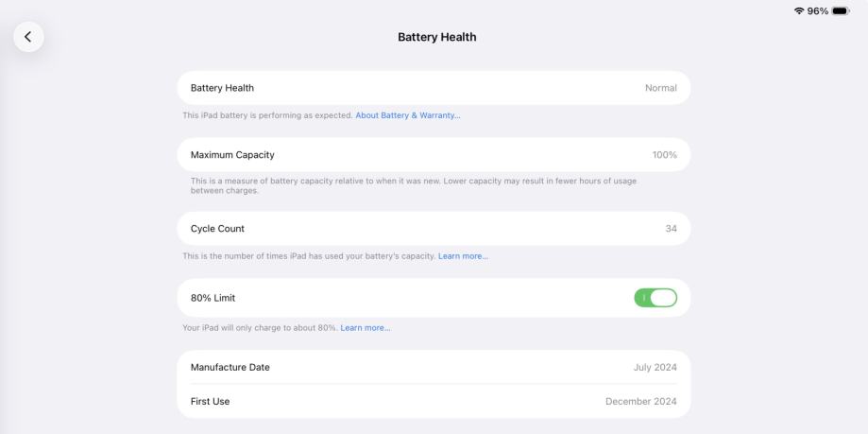Open Learn more link under 80% Limit
868x434 pixels.
pyautogui.click(x=365, y=328)
